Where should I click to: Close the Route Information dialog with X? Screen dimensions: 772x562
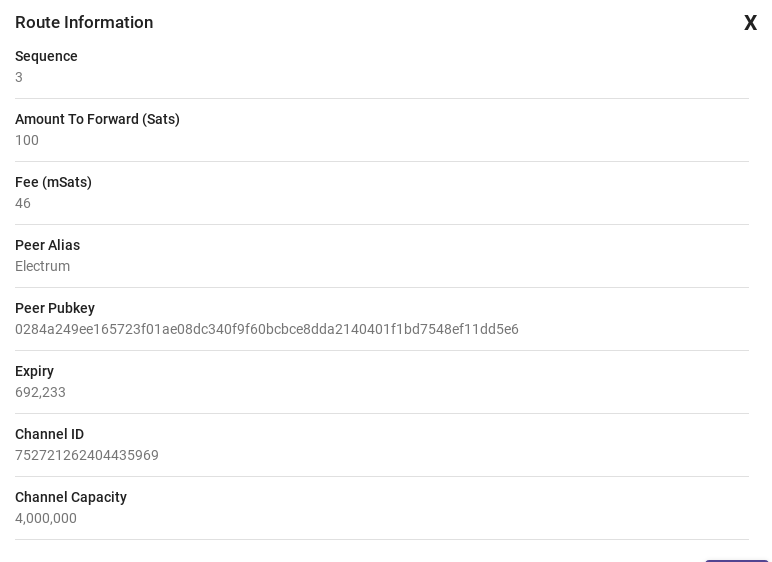[750, 23]
